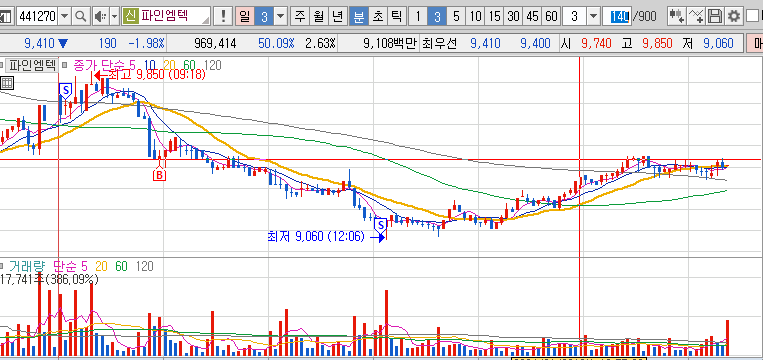
Task: Choose the 1 minute interval
Action: tap(418, 17)
